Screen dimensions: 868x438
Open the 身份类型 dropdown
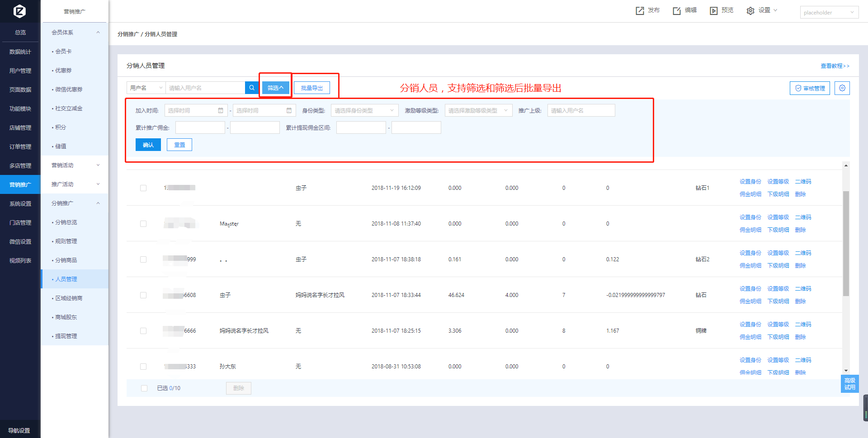[364, 111]
